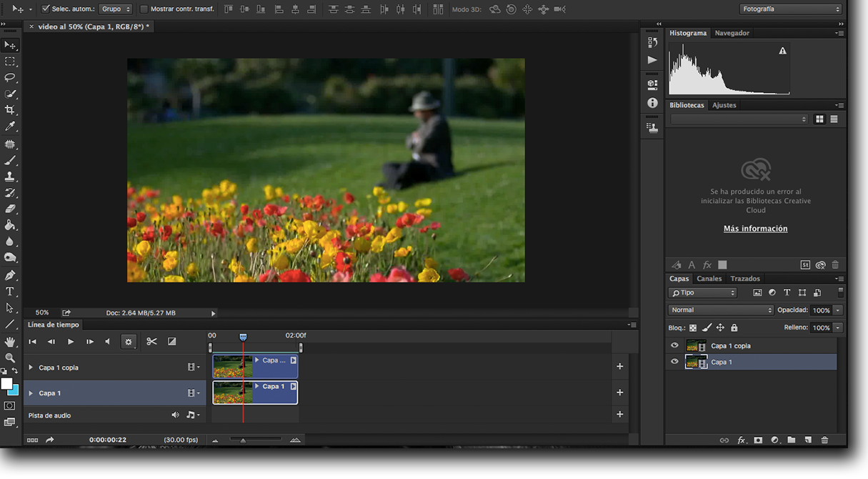The width and height of the screenshot is (868, 479).
Task: Open the Fotografía workspace dropdown
Action: coord(790,9)
